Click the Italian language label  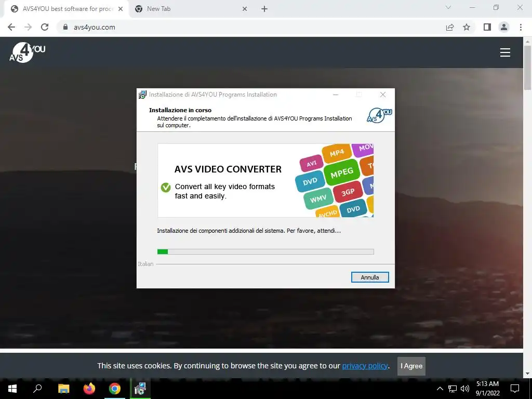pos(145,263)
